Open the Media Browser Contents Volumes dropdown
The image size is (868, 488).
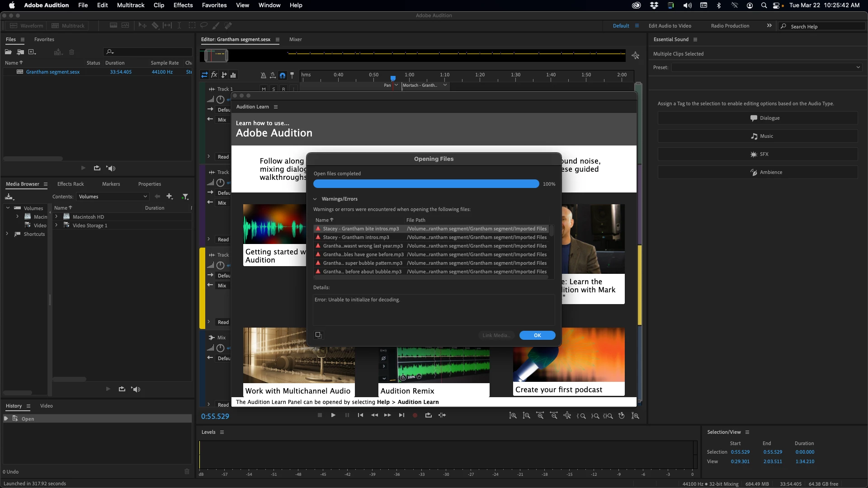(113, 197)
